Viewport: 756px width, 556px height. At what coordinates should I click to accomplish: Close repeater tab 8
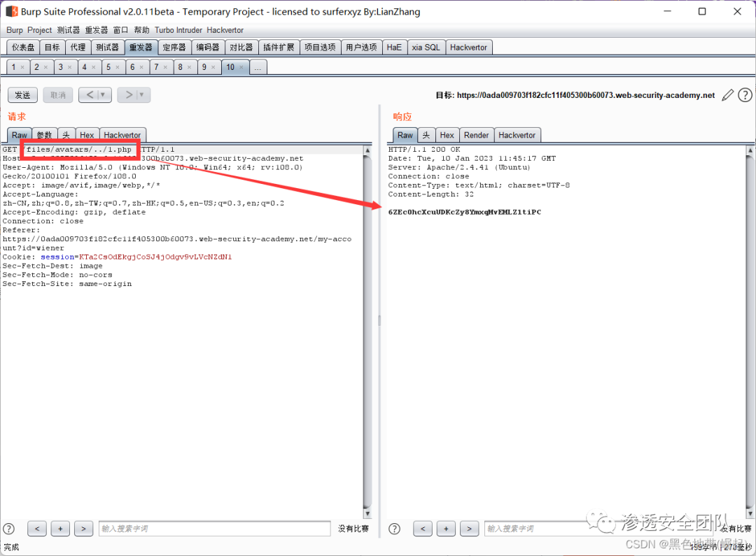[x=189, y=67]
